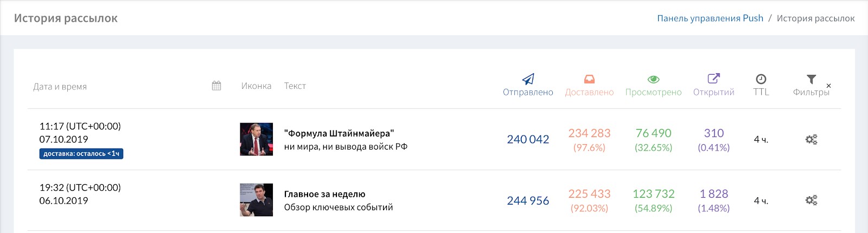Screen dimensions: 868x233
Task: Go to Панель управления Push link
Action: point(710,18)
